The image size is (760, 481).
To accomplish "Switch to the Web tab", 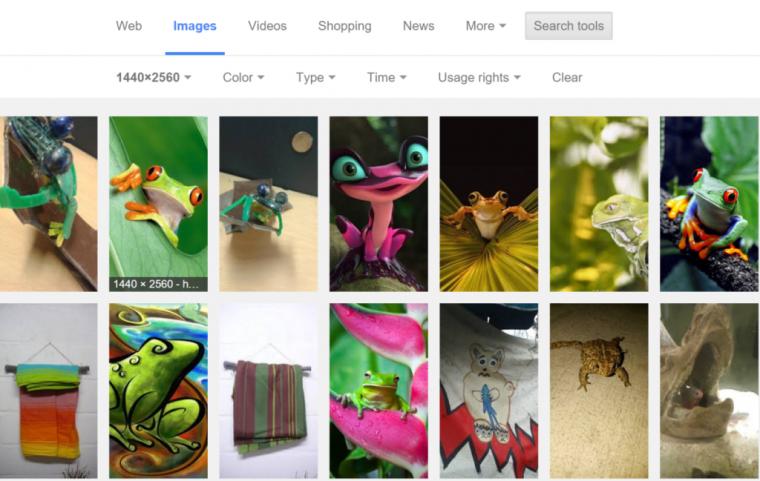I will point(128,26).
